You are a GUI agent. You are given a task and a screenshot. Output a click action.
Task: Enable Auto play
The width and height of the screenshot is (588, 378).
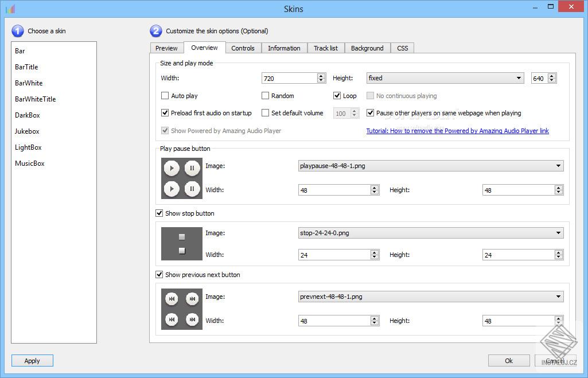pos(165,96)
